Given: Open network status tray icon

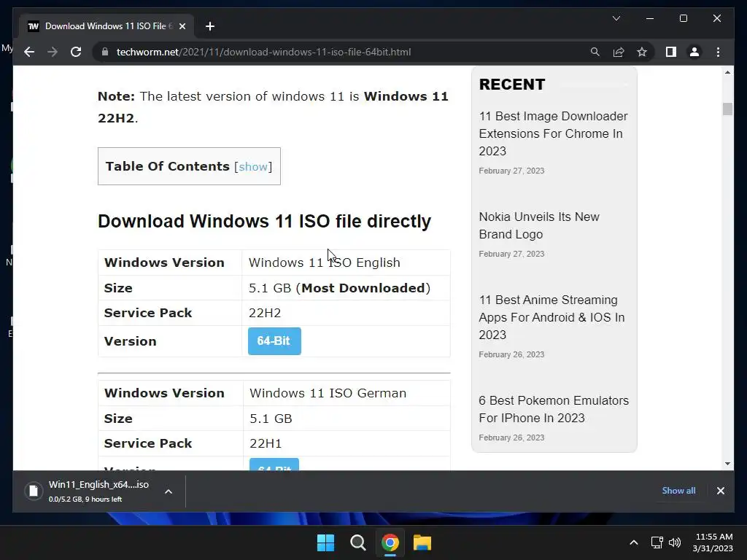Looking at the screenshot, I should [x=657, y=542].
